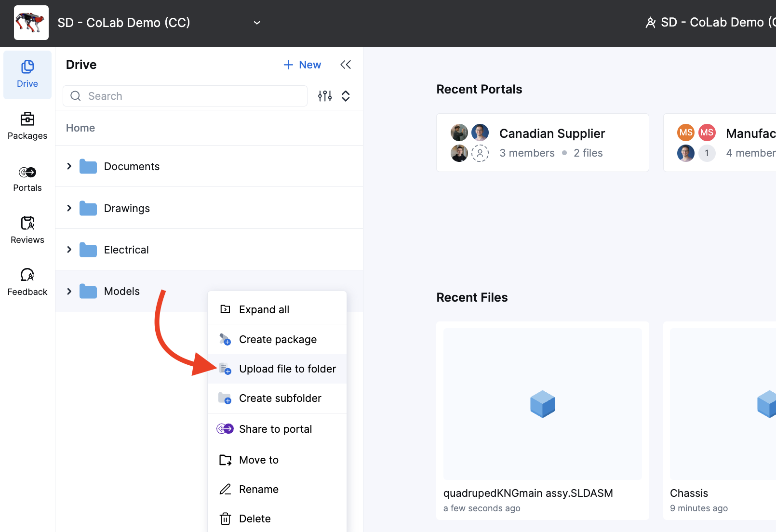Open the Electrical folder row
The image size is (776, 532).
209,250
